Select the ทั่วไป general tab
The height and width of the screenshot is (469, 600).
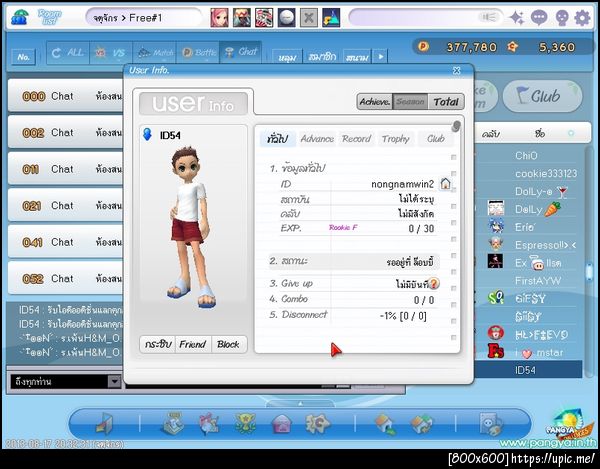click(278, 138)
